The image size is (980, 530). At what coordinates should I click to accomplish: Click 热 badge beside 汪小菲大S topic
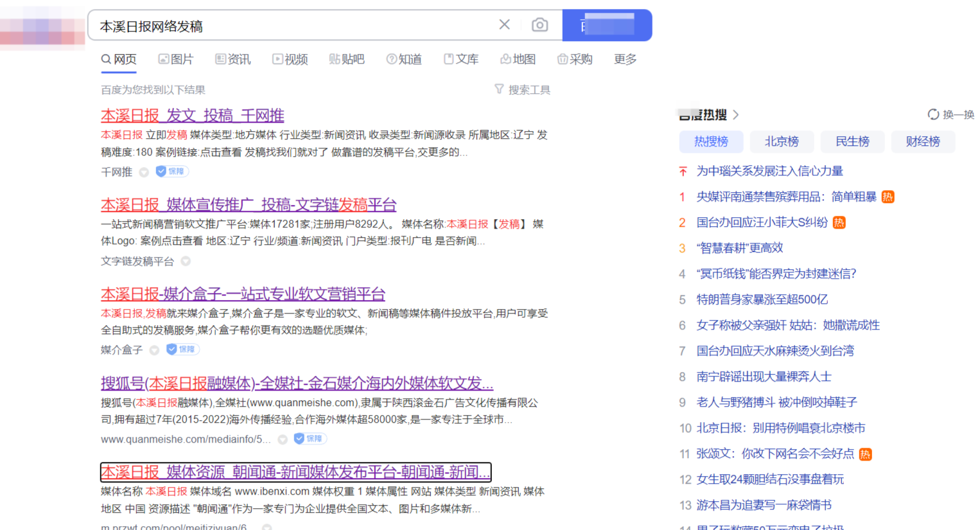click(839, 222)
